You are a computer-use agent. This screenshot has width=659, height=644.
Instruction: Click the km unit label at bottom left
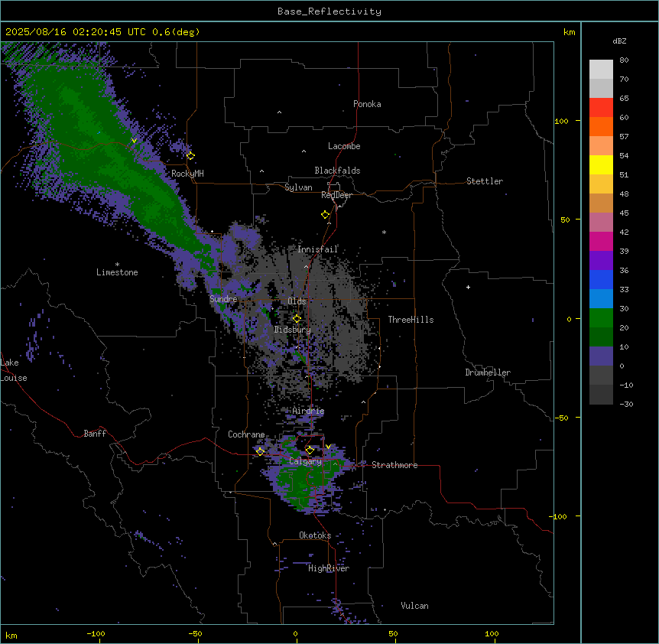[x=11, y=636]
